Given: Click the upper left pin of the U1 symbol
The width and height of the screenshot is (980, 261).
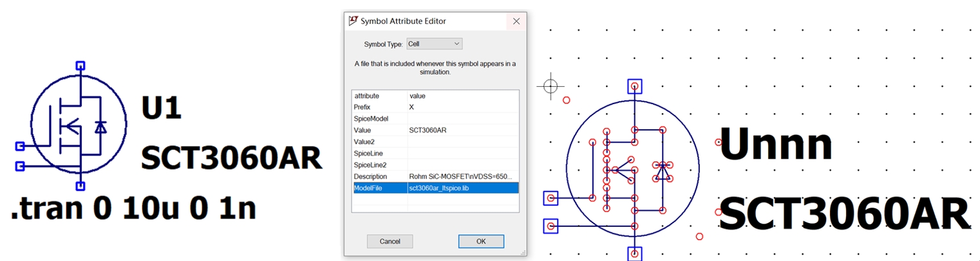Looking at the screenshot, I should click(19, 146).
